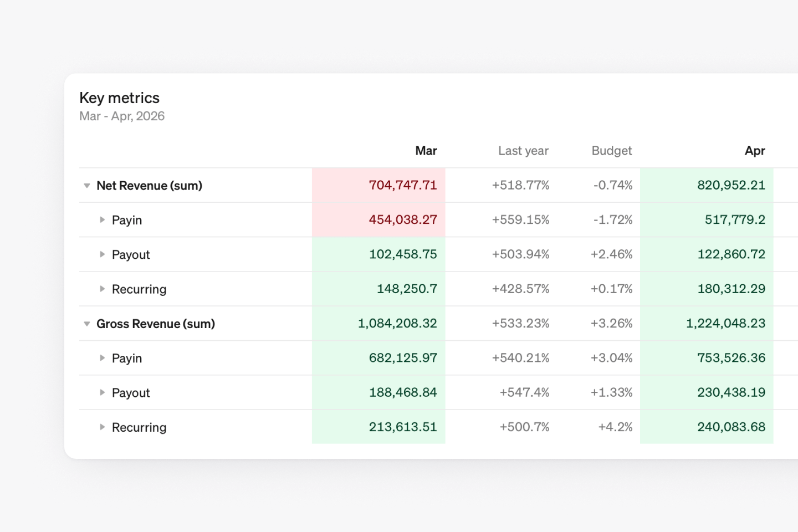Viewport: 798px width, 532px height.
Task: Click the Budget value +1.33%
Action: (x=611, y=392)
